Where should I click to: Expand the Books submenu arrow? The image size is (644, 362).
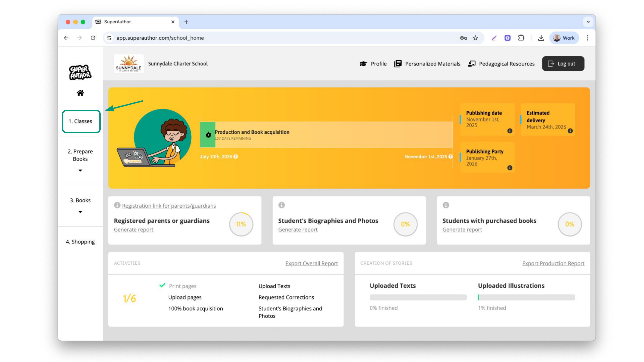tap(80, 212)
